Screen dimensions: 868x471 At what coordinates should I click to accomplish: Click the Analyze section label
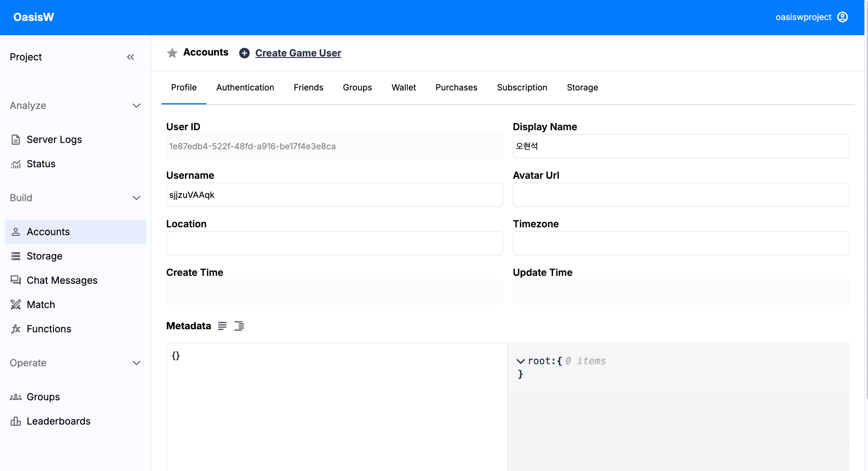point(28,106)
